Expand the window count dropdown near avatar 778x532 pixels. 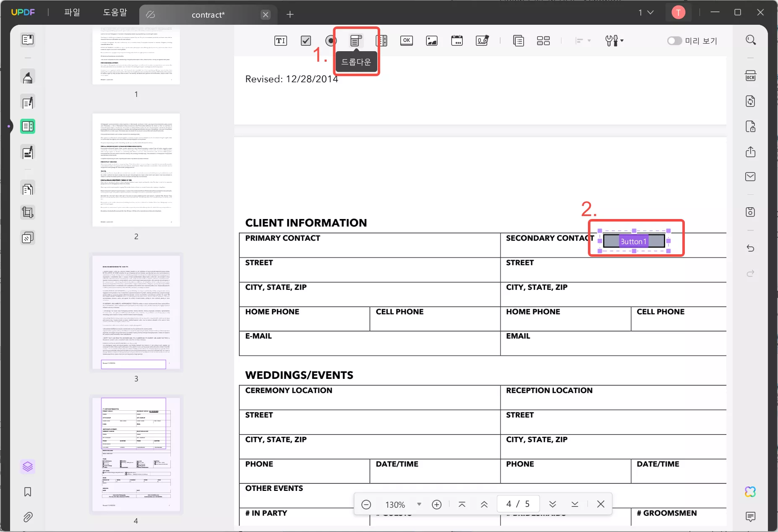(x=646, y=13)
